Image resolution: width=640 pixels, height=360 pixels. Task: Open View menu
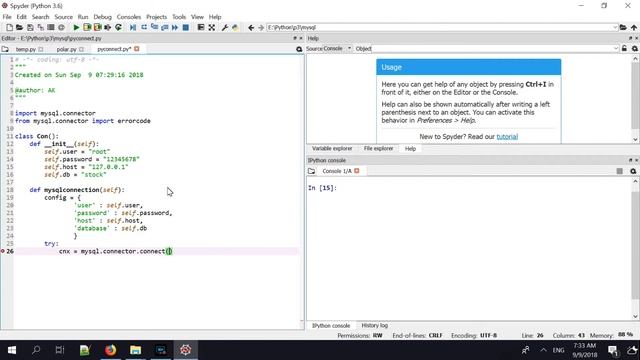coord(197,17)
